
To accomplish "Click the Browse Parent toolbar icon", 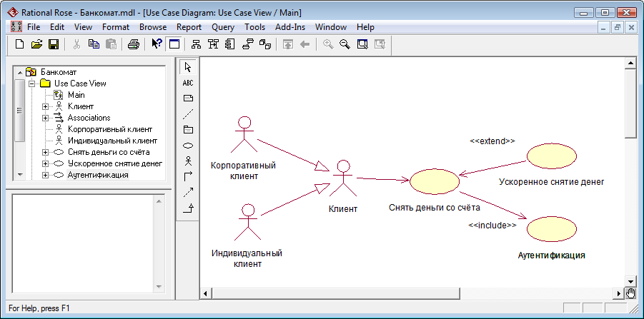I will (x=288, y=44).
